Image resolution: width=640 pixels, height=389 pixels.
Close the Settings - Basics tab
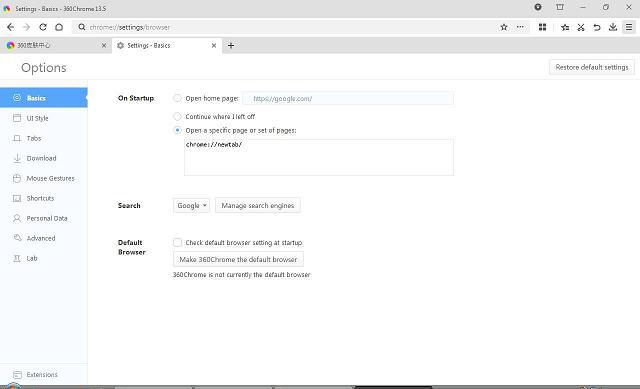point(214,46)
